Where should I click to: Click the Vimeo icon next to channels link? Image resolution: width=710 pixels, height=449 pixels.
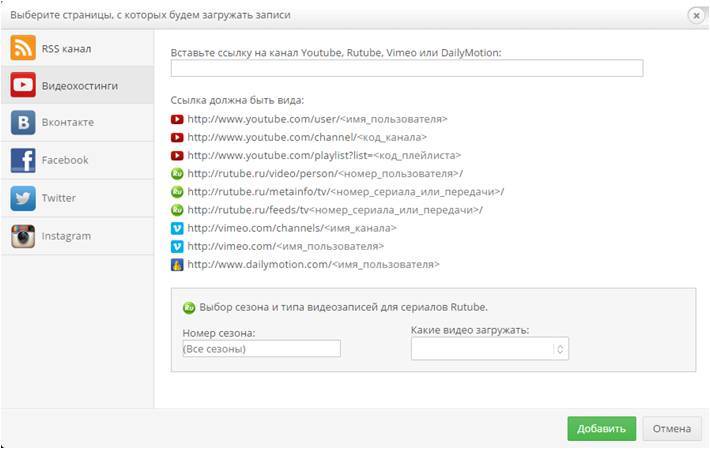[x=177, y=228]
